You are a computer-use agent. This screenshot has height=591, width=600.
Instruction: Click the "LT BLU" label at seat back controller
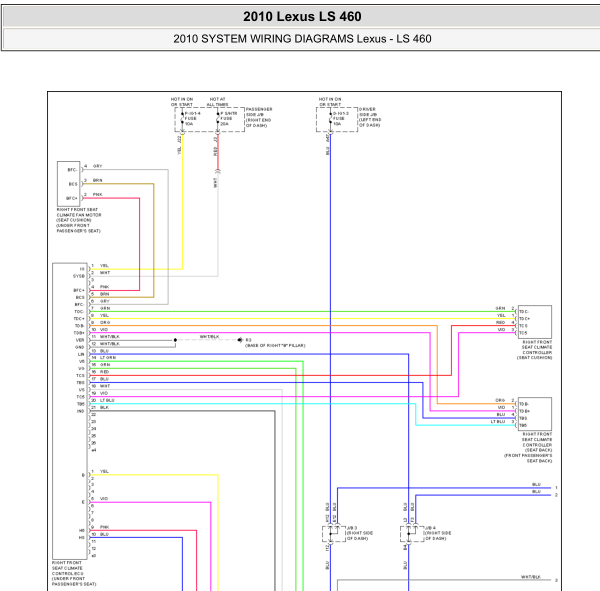(498, 421)
